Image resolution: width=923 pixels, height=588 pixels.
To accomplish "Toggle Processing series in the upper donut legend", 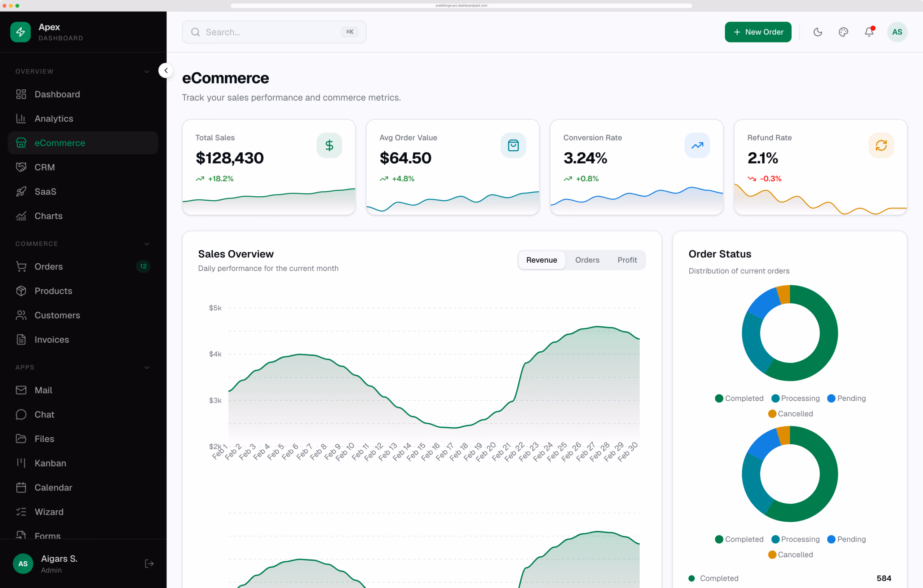I will (795, 398).
